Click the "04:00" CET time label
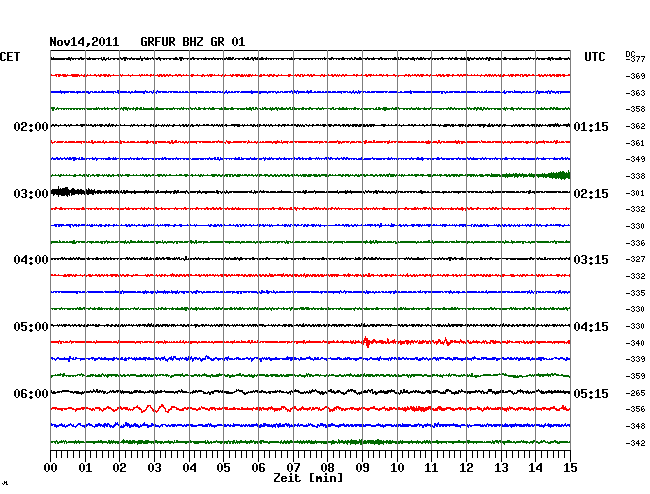 [x=31, y=260]
